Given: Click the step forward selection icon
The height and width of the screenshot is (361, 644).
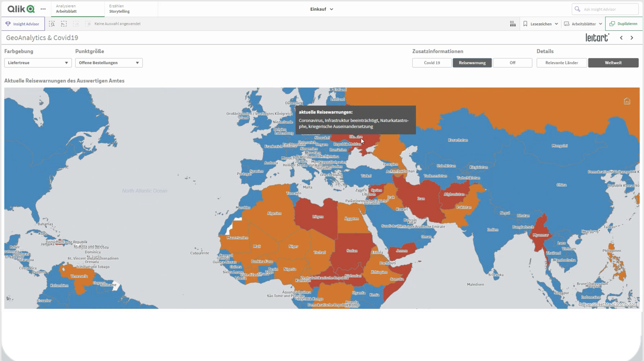Looking at the screenshot, I should [x=76, y=24].
